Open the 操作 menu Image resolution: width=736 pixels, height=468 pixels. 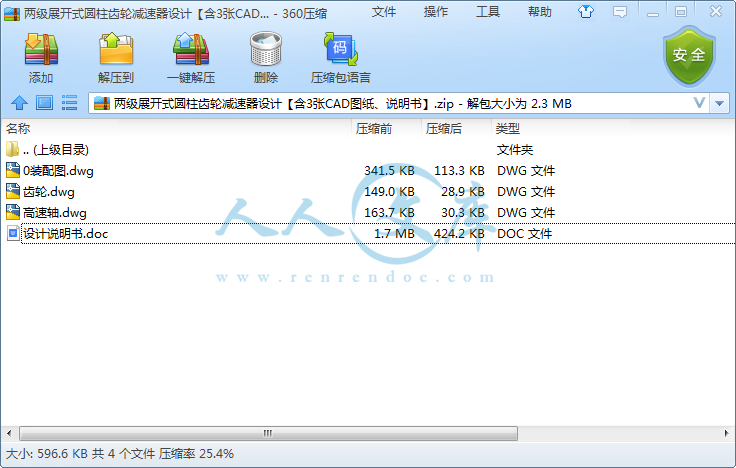pyautogui.click(x=436, y=12)
